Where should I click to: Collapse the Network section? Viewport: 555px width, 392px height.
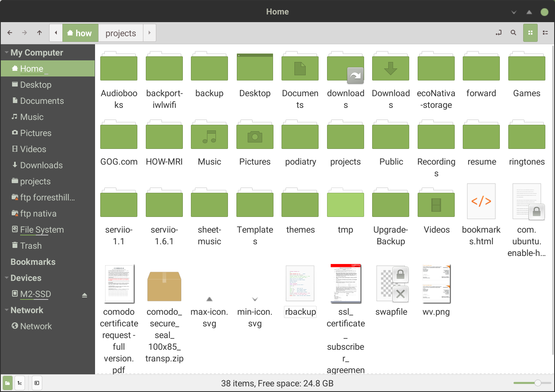tap(6, 310)
